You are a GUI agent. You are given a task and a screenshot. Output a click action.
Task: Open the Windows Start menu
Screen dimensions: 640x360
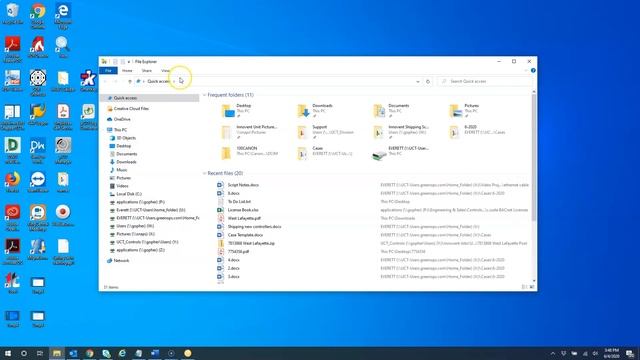8,353
